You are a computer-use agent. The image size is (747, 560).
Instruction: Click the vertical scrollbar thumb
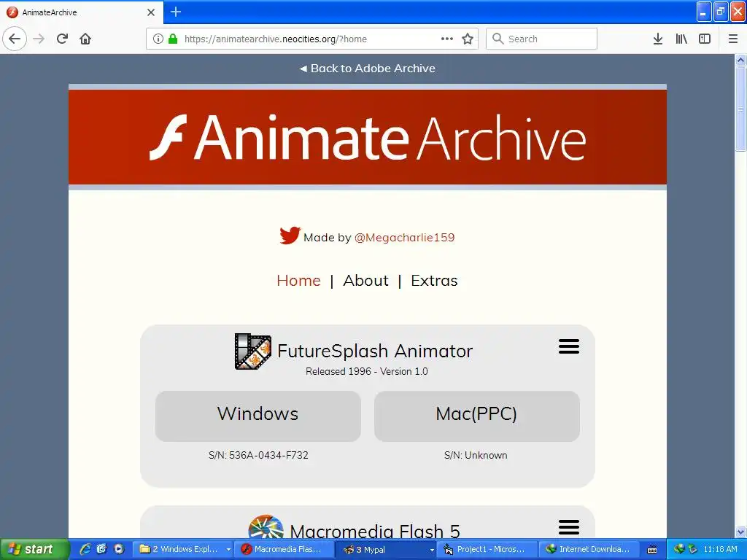point(740,109)
